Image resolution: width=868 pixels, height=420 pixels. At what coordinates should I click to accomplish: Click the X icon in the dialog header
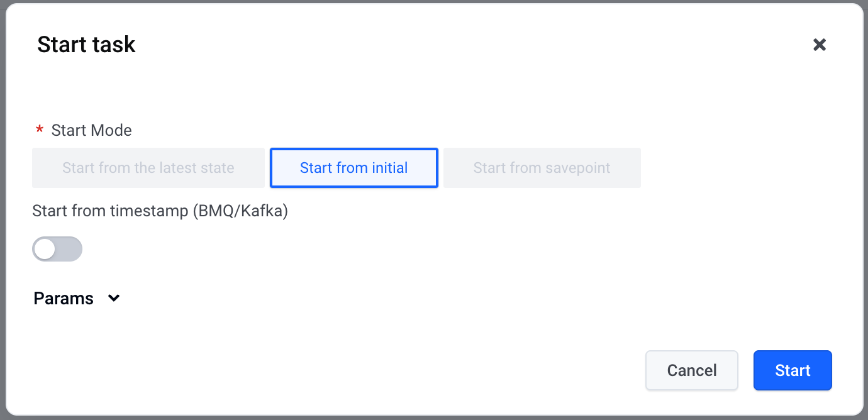point(819,45)
